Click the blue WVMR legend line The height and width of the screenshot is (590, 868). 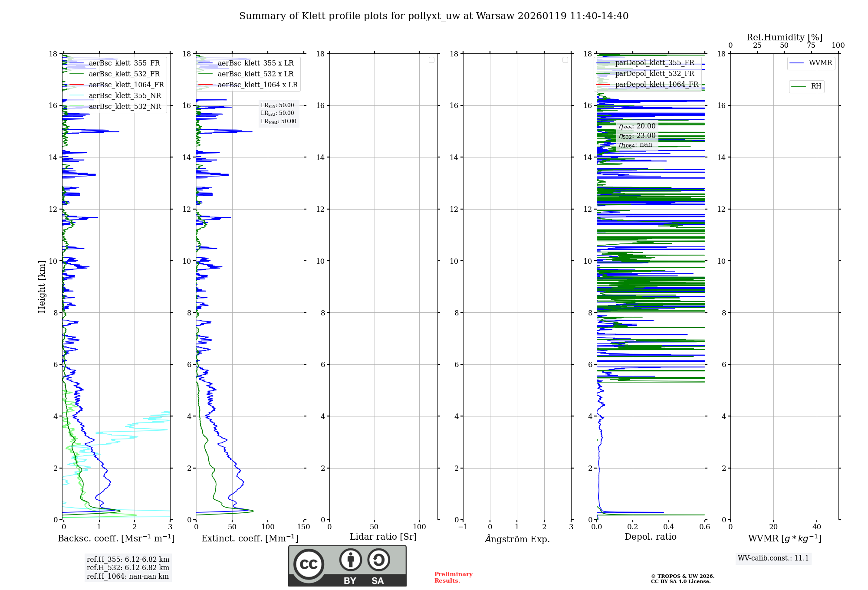pos(796,63)
